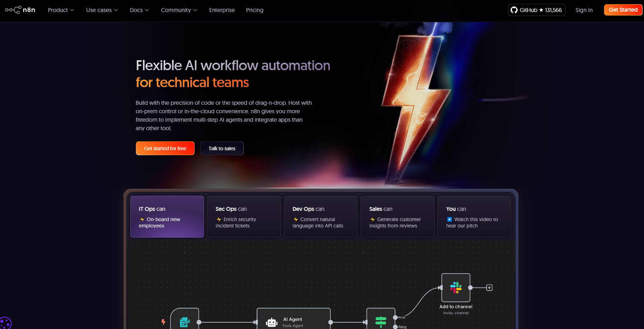Click the 'for technical teams' orange heading text
Image resolution: width=644 pixels, height=329 pixels.
pyautogui.click(x=192, y=83)
